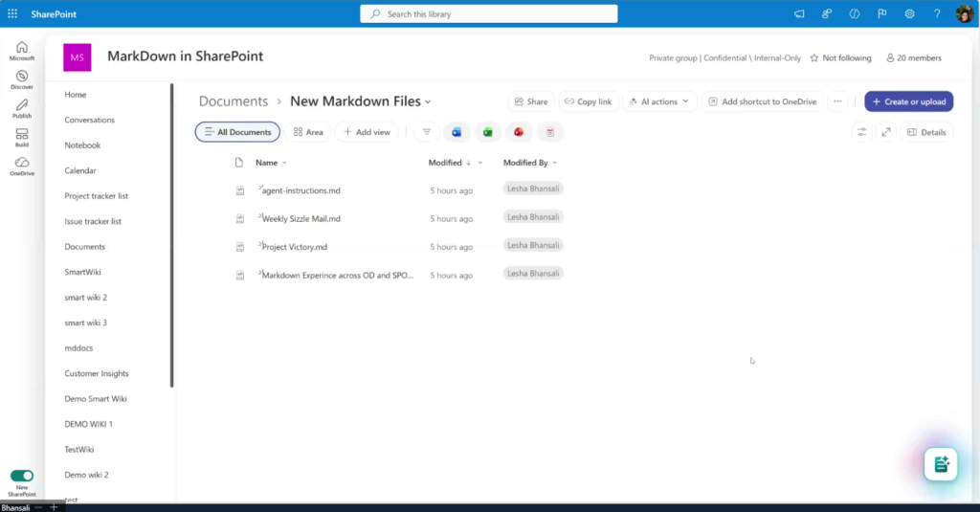The height and width of the screenshot is (512, 980).
Task: Toggle the Details pane
Action: 925,132
